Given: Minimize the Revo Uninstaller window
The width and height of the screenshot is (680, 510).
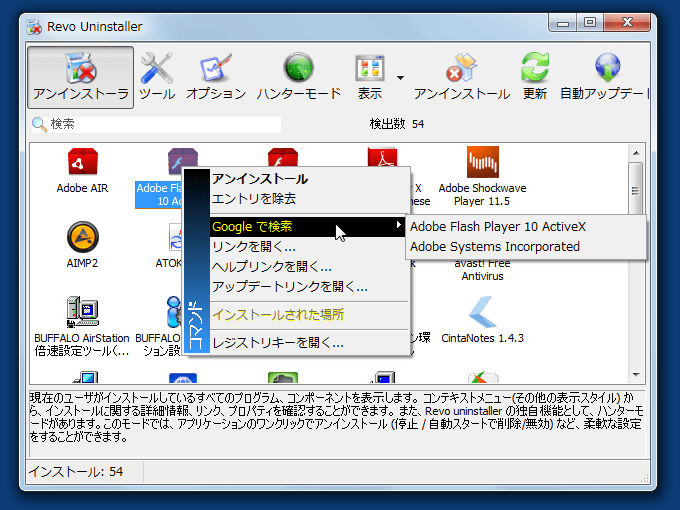Looking at the screenshot, I should pos(562,23).
